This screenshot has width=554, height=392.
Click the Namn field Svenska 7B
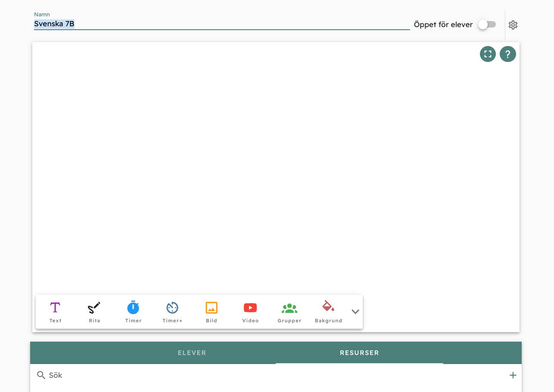(x=222, y=24)
